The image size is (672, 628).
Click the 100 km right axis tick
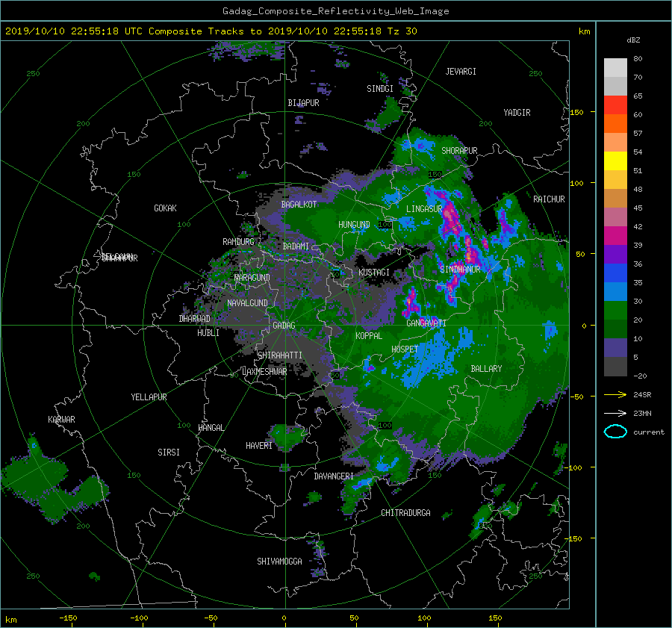tap(577, 184)
